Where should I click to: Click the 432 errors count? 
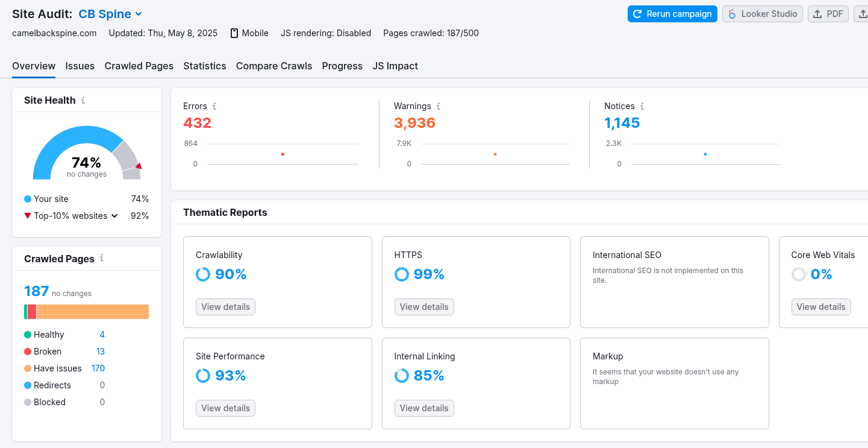[197, 123]
